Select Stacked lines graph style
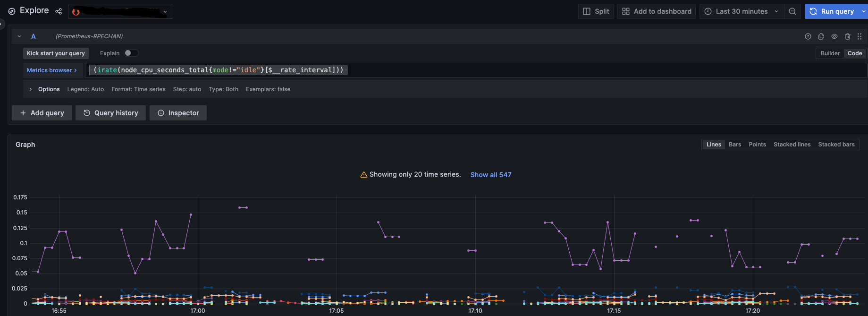Image resolution: width=868 pixels, height=316 pixels. [792, 145]
